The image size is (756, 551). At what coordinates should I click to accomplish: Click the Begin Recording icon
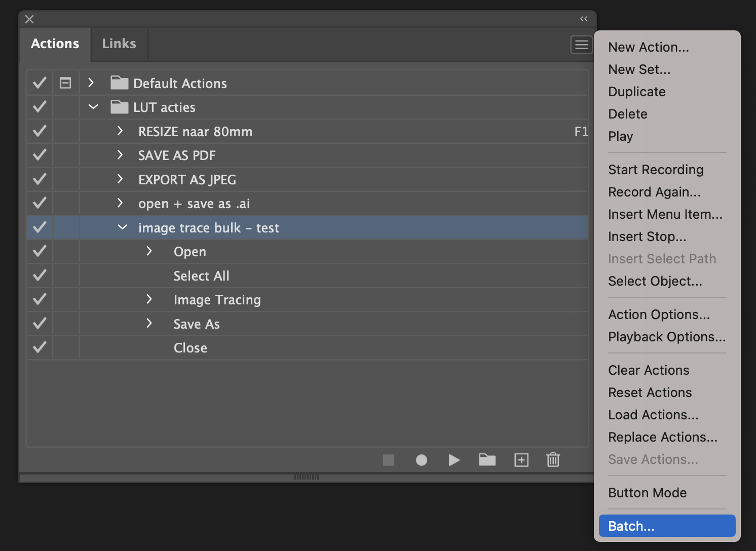coord(422,460)
